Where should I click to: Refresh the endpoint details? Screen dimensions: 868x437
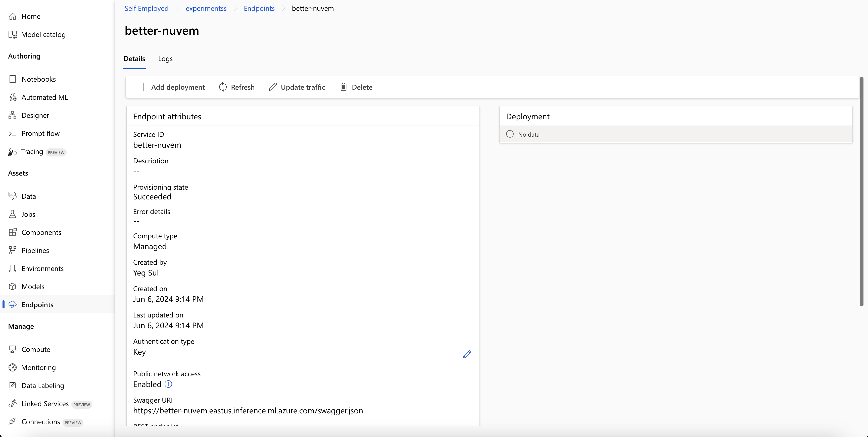(x=236, y=87)
